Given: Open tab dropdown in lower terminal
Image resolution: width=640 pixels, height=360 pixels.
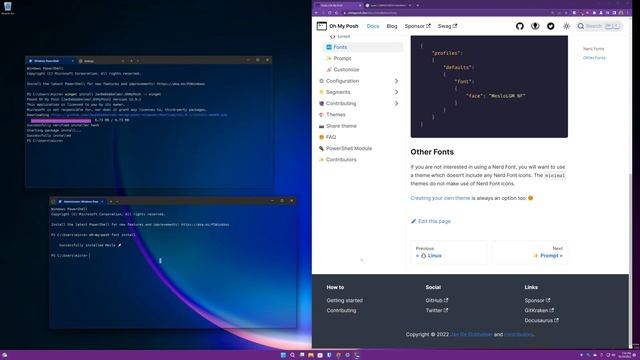Looking at the screenshot, I should pos(118,202).
